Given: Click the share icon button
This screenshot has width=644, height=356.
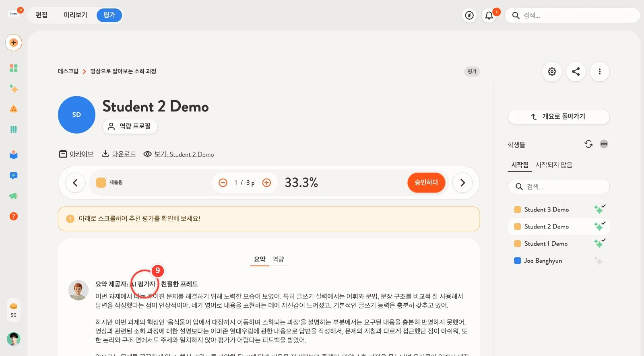Looking at the screenshot, I should (576, 72).
